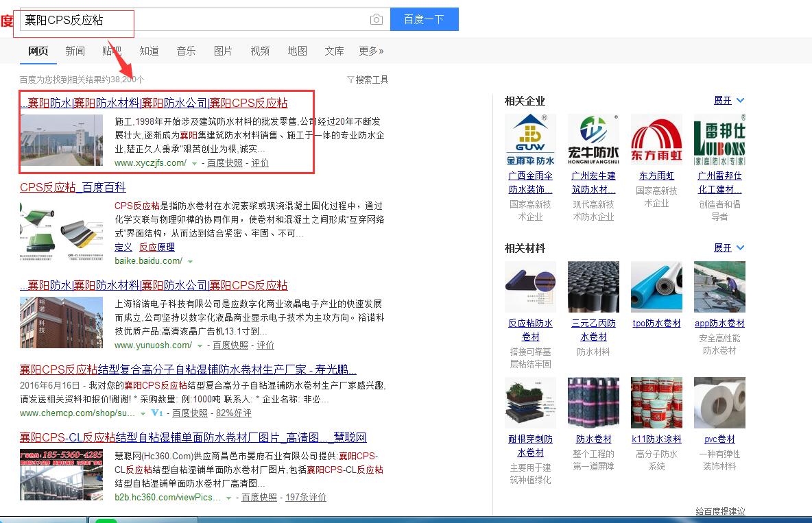Click the 雷邦仕 LUIBONS company logo
The image size is (812, 523).
coord(720,140)
